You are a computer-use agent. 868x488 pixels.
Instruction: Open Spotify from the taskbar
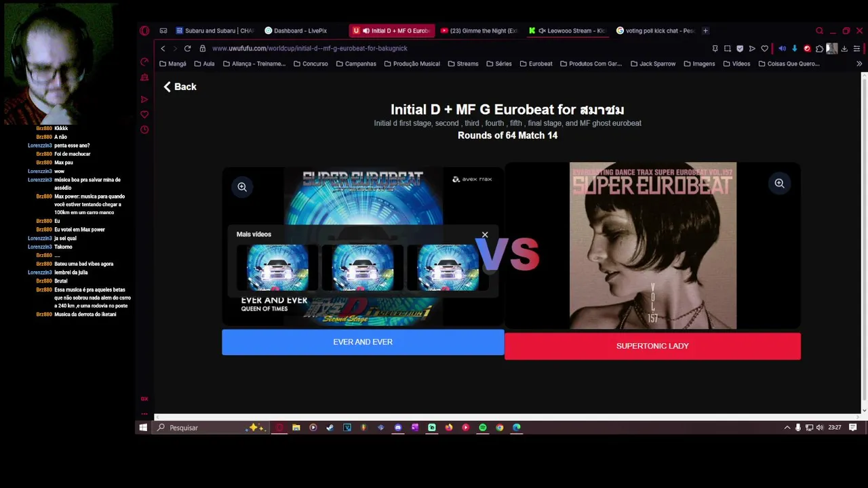[x=483, y=428]
